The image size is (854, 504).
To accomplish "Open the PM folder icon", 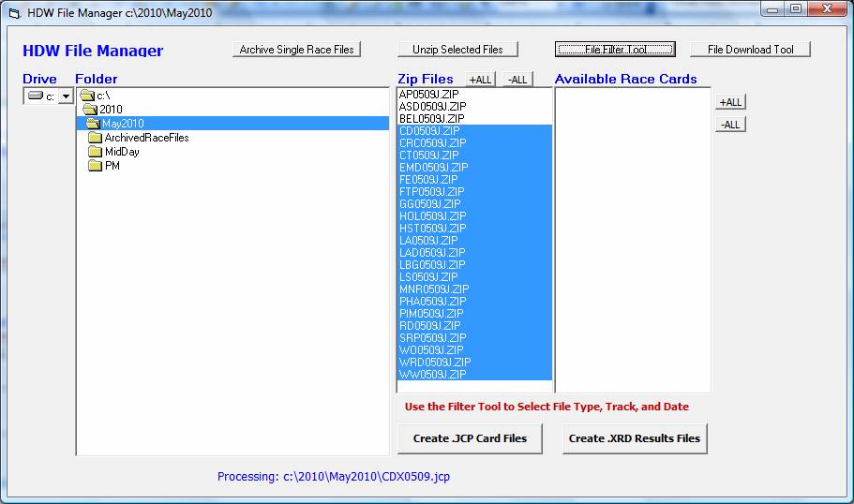I will click(x=95, y=166).
